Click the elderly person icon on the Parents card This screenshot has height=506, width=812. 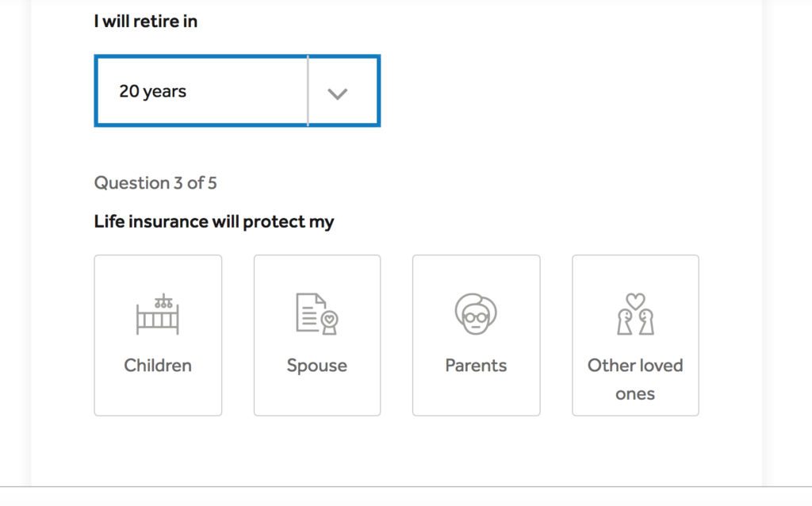pyautogui.click(x=476, y=313)
